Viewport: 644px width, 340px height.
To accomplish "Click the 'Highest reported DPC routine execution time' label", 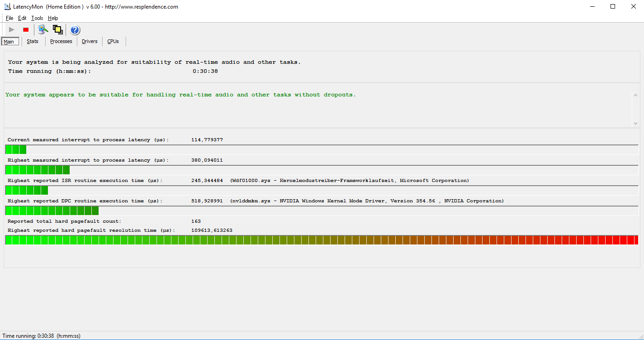I will (85, 201).
